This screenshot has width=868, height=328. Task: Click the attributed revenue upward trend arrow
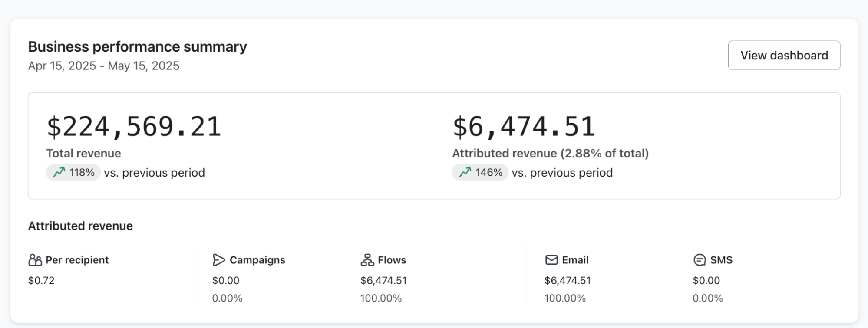pyautogui.click(x=465, y=173)
